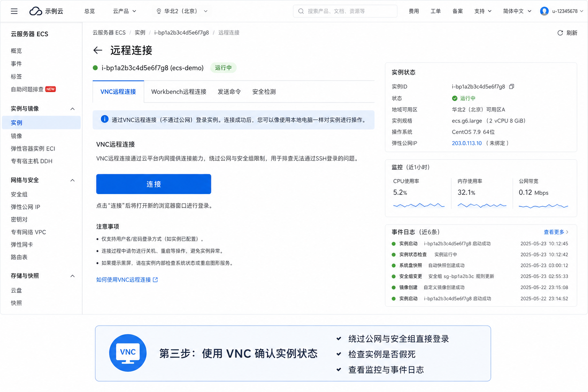Click the instance ID breadcrumb link
Image resolution: width=588 pixels, height=392 pixels.
181,33
